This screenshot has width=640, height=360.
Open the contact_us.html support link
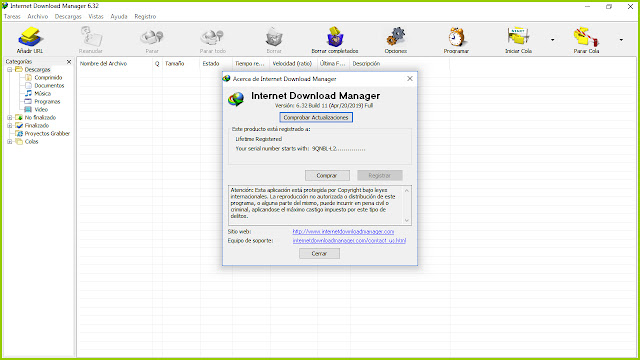[349, 241]
